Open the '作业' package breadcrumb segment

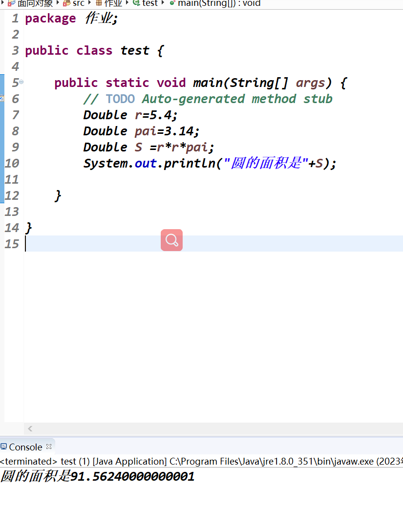pyautogui.click(x=113, y=3)
